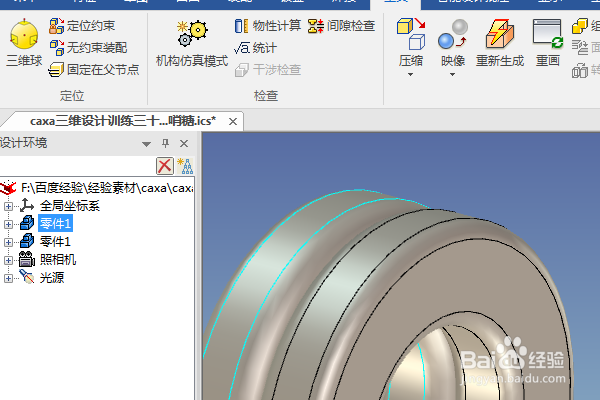Open 物性计算 physical property calculation

[267, 26]
